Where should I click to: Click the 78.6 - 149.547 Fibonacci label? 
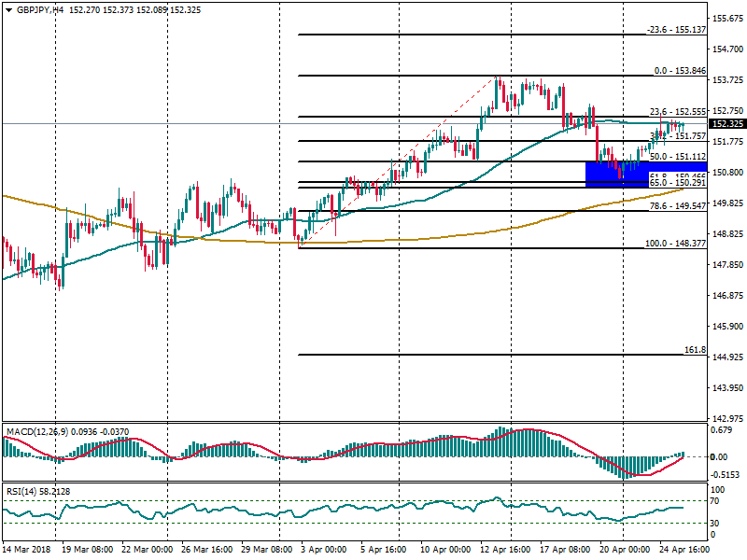pyautogui.click(x=678, y=205)
